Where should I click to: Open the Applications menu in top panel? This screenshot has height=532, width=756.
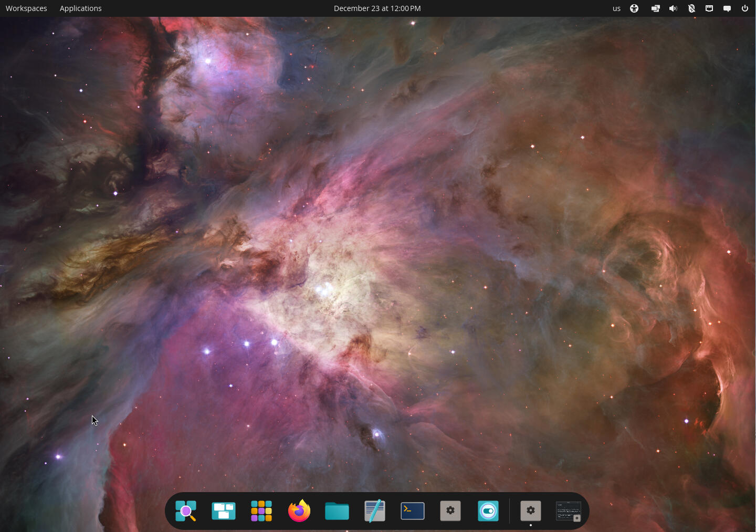(x=81, y=8)
